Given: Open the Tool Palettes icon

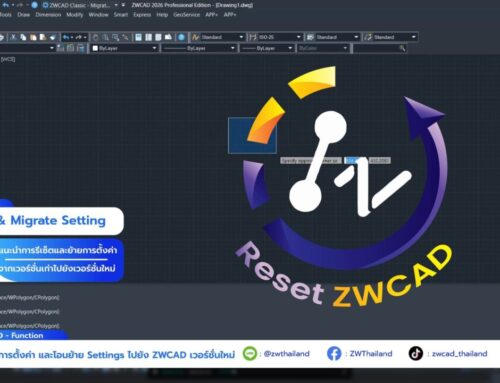Looking at the screenshot, I should [x=158, y=37].
